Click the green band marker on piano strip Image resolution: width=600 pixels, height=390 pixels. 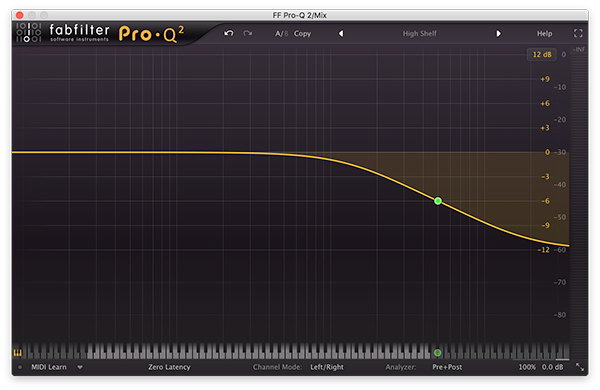438,352
